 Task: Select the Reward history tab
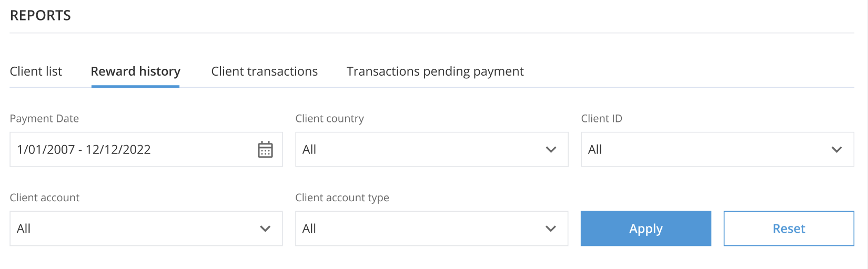(136, 71)
